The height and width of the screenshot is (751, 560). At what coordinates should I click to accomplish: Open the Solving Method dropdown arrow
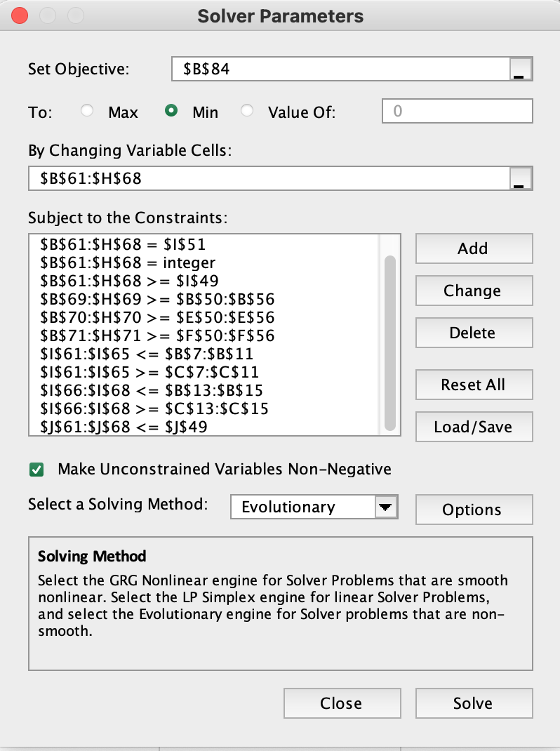pos(386,507)
